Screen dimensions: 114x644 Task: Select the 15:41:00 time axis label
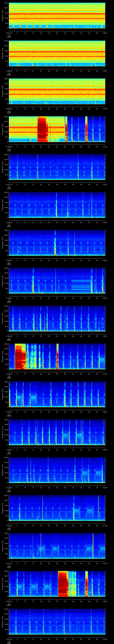9,184
